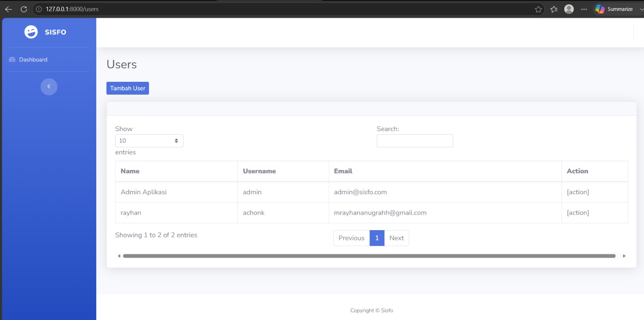Click the Tambah User button

[x=128, y=88]
